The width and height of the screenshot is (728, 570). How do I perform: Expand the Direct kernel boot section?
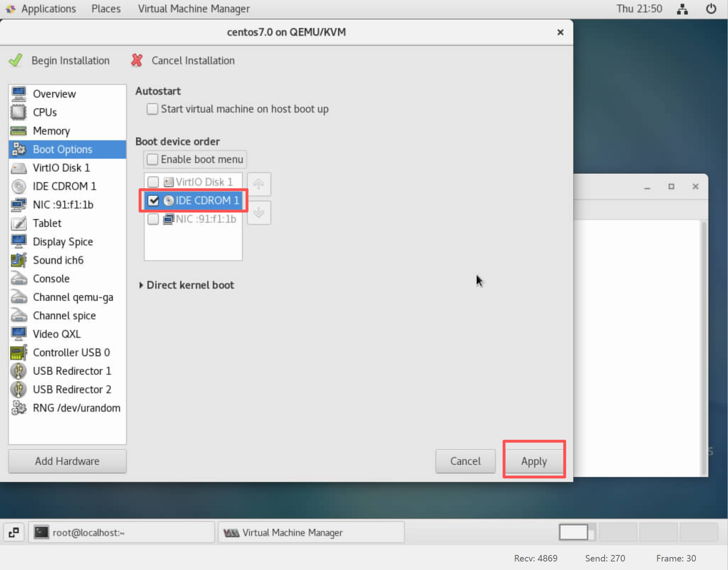tap(141, 285)
